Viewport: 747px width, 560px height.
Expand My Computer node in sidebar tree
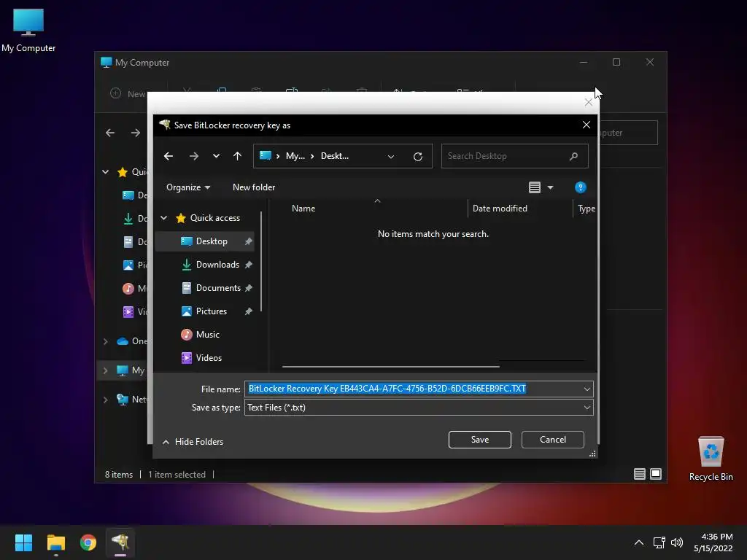tap(105, 370)
